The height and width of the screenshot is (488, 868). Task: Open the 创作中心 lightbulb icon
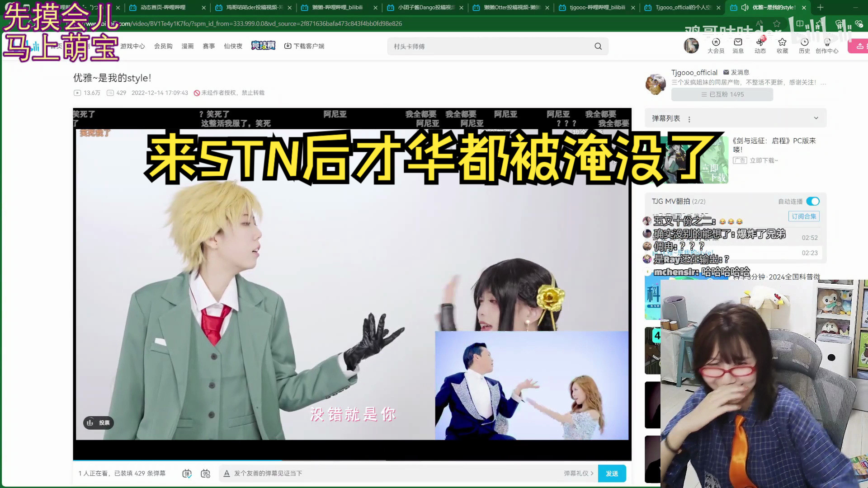click(x=827, y=46)
